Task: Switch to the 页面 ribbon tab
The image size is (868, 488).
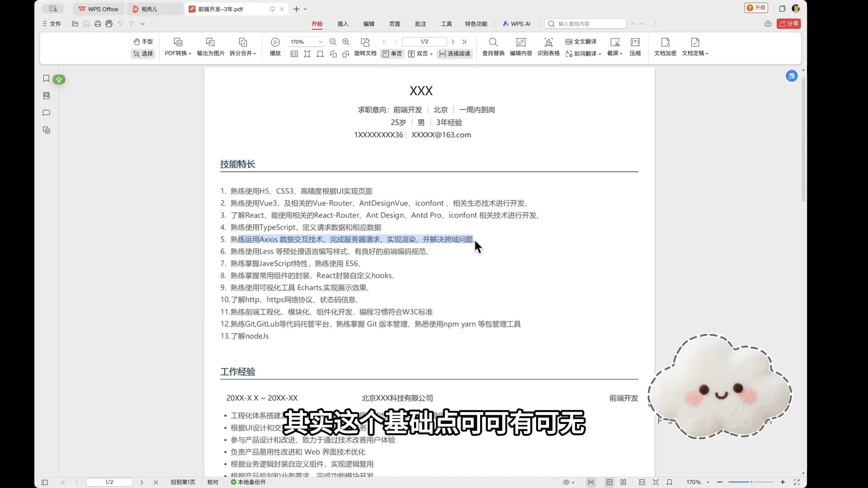Action: click(395, 24)
